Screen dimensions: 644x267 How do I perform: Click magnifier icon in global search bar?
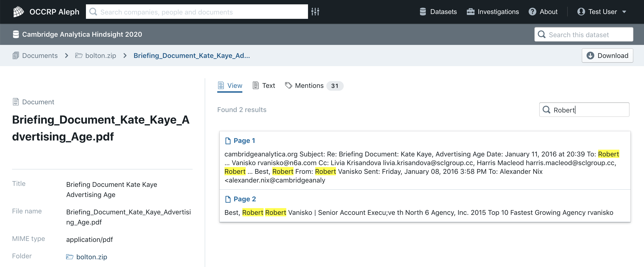pyautogui.click(x=93, y=12)
